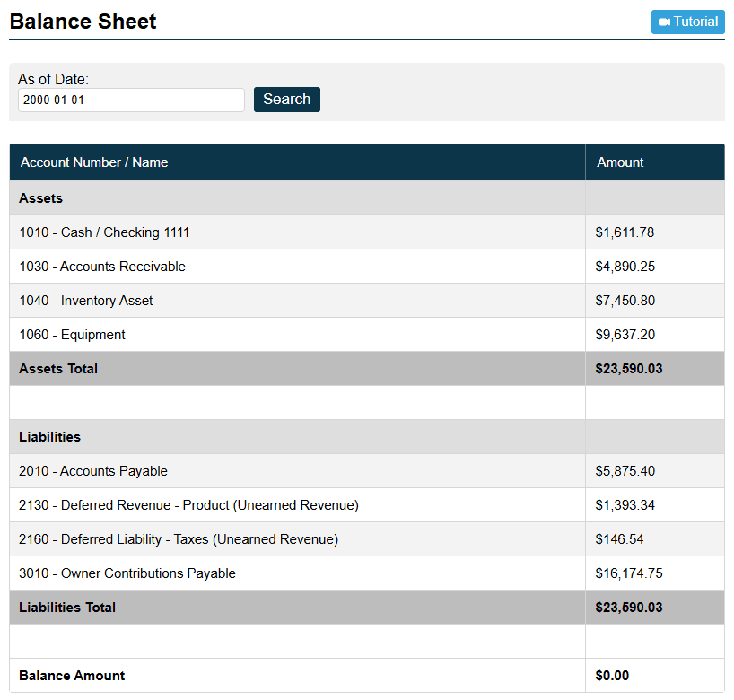Click the Search button
This screenshot has width=734, height=700.
pos(287,100)
